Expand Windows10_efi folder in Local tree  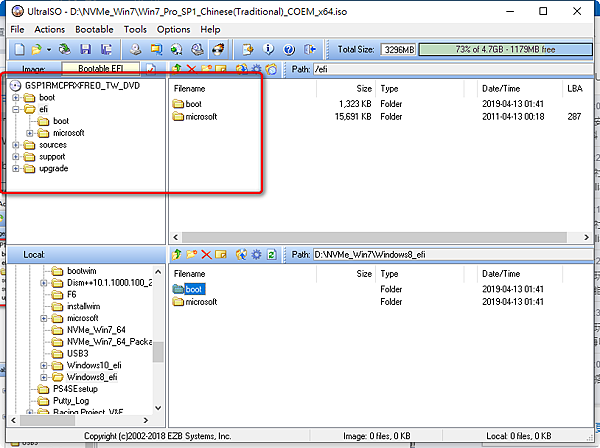(44, 365)
